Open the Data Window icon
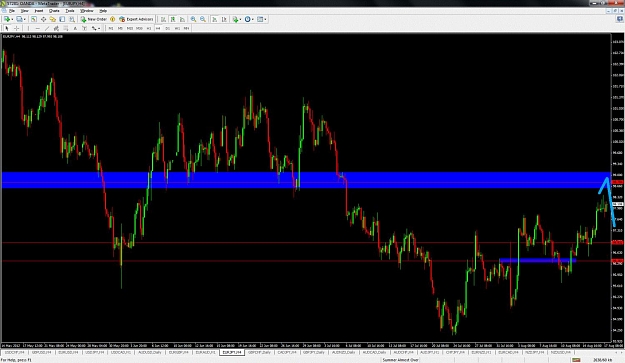 (43, 19)
